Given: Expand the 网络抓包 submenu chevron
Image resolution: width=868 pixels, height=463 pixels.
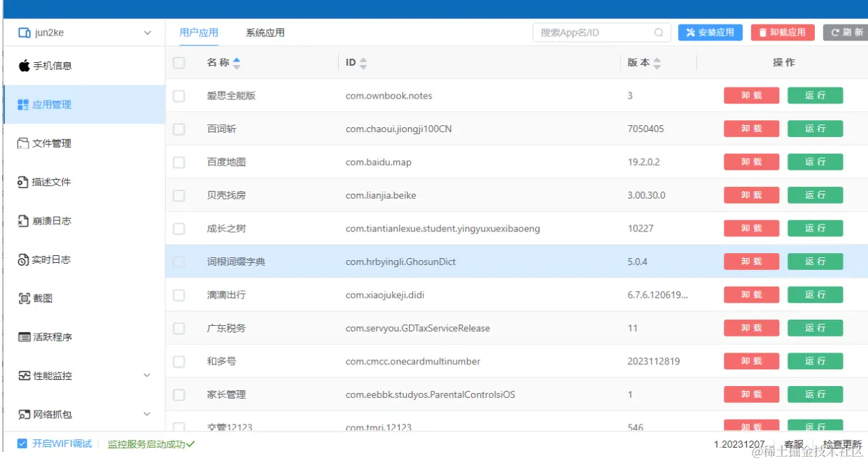Looking at the screenshot, I should coord(147,414).
